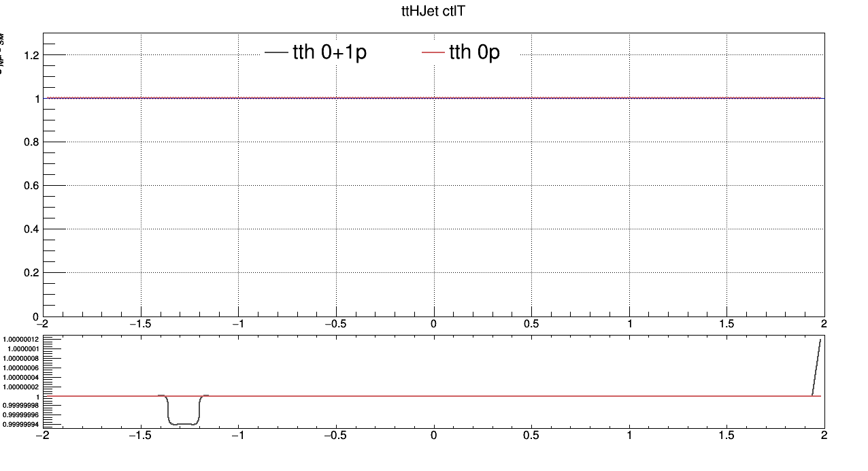Click '1.00000012' on the ratio panel y-axis
This screenshot has height=471, width=868.
(x=21, y=339)
